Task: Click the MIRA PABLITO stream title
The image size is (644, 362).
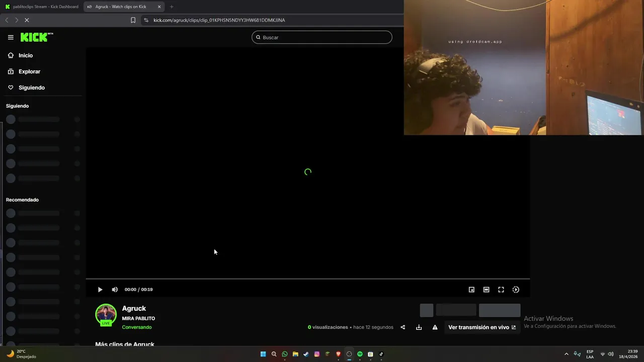Action: (138, 318)
